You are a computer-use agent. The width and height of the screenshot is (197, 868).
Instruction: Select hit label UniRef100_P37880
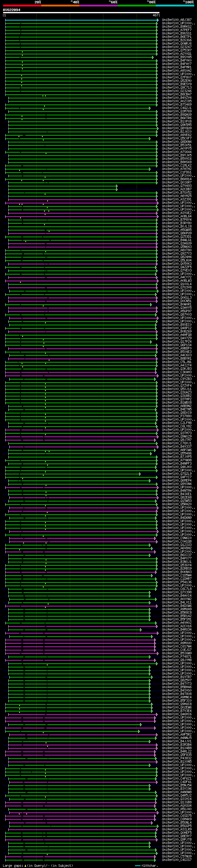click(177, 416)
